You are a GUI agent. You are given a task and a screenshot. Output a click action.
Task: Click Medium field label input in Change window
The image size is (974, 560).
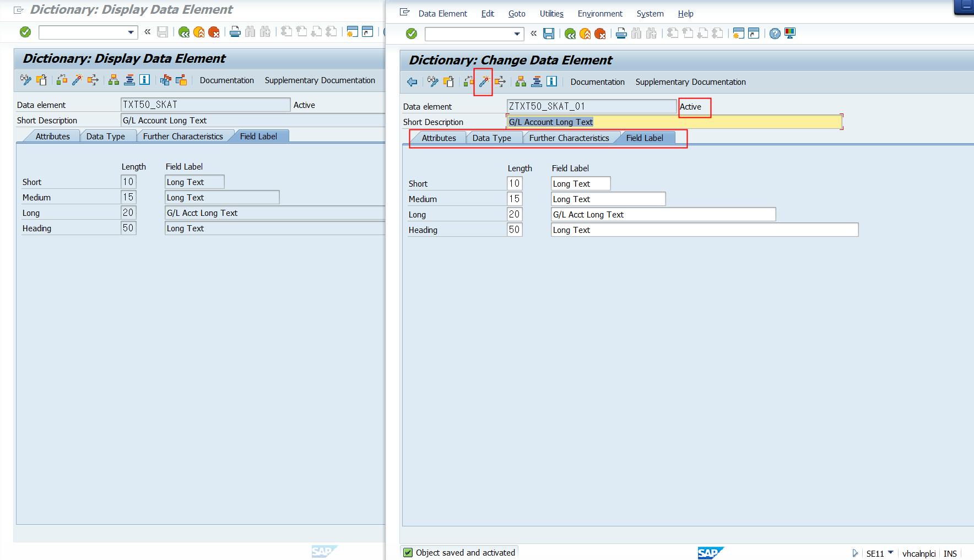coord(608,199)
